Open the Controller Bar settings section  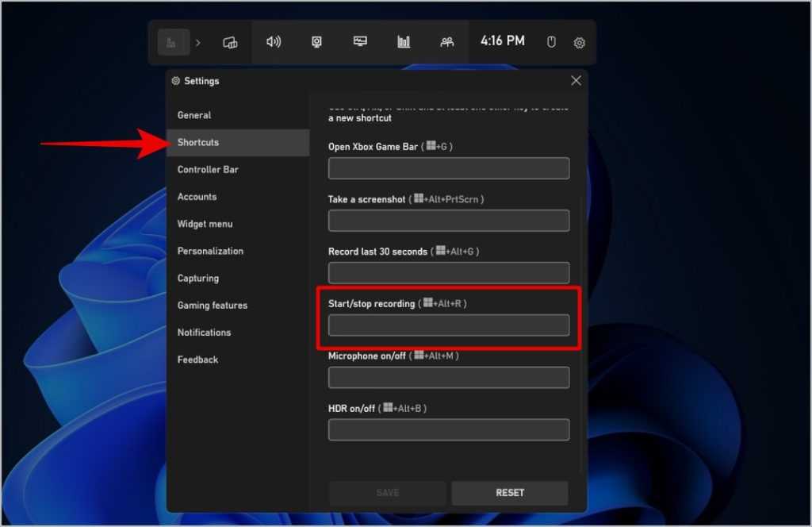[x=208, y=170]
